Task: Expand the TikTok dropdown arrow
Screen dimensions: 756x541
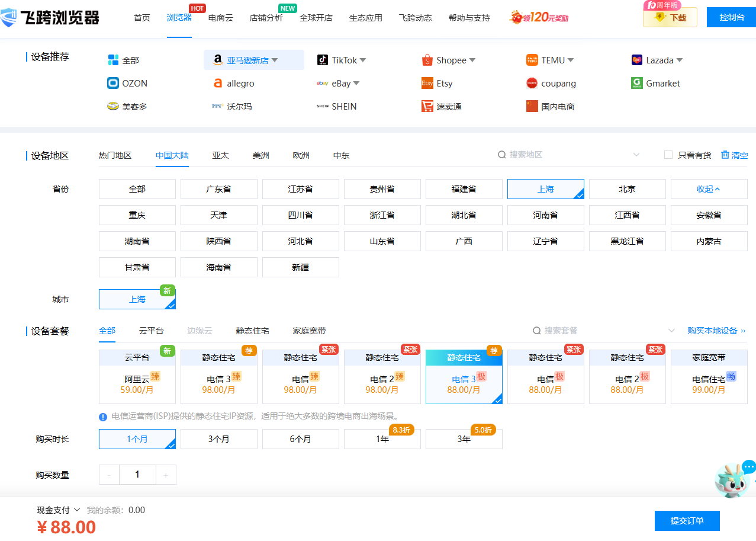Action: coord(363,60)
